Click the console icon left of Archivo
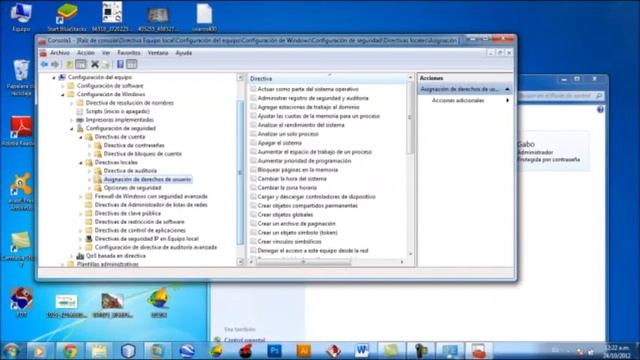This screenshot has height=360, width=640. [x=43, y=53]
